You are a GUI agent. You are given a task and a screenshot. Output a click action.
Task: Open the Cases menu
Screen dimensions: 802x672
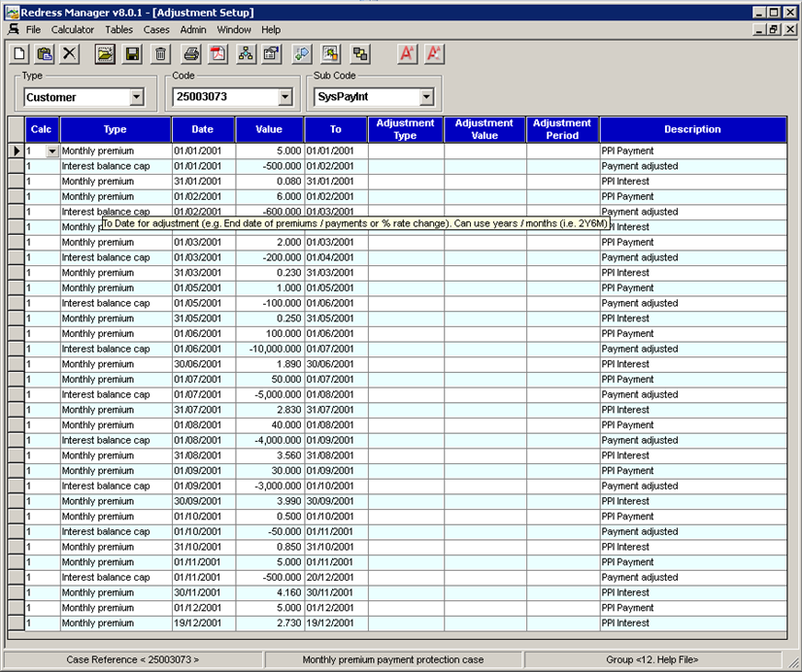[x=156, y=30]
